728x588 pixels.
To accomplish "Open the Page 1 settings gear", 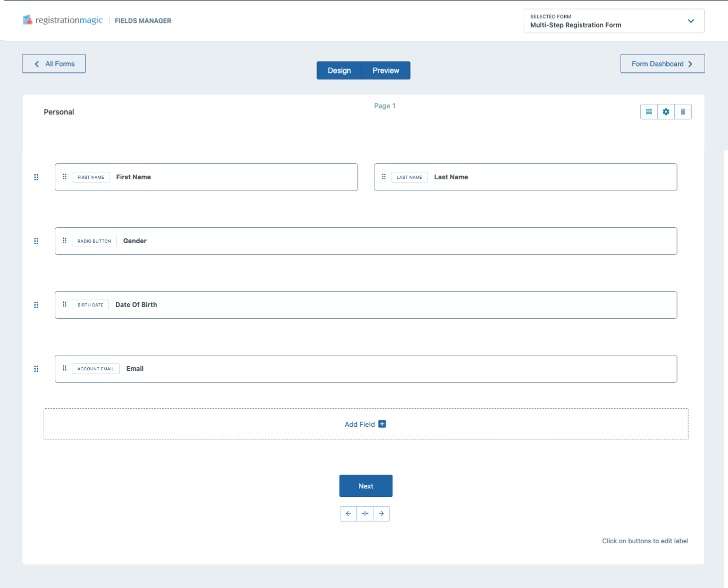I will point(666,112).
